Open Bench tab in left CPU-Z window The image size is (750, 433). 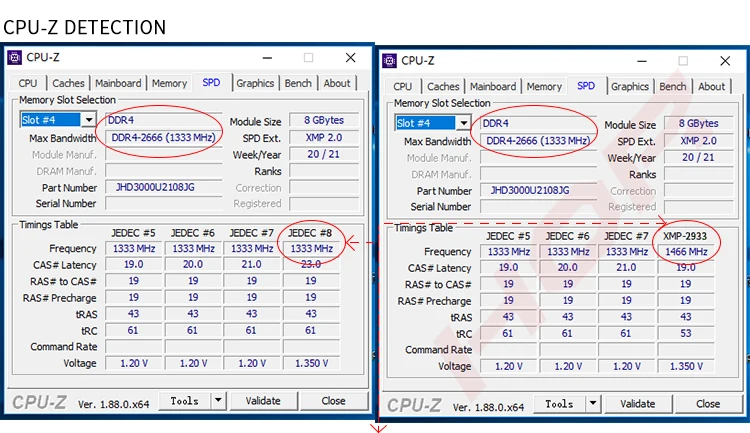[298, 83]
